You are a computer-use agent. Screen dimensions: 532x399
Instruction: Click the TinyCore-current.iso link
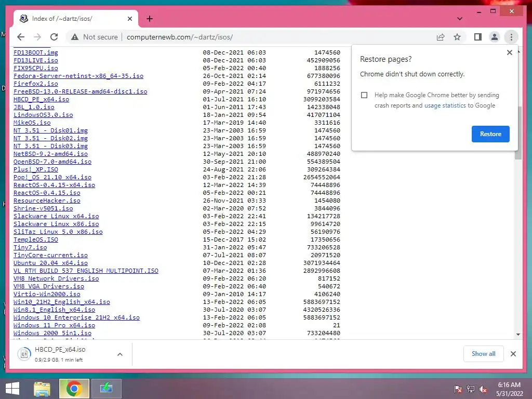coord(50,256)
